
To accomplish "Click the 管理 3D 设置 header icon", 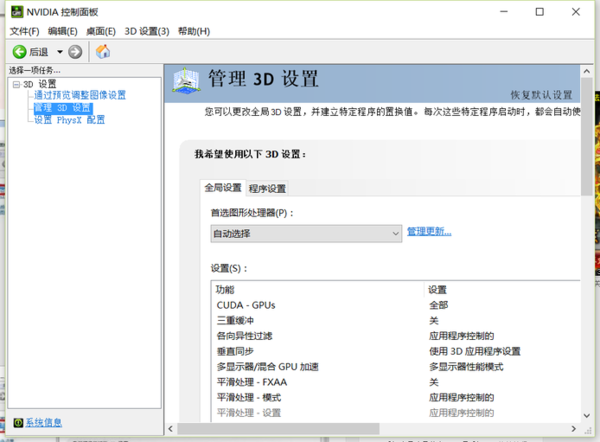I will pos(186,81).
